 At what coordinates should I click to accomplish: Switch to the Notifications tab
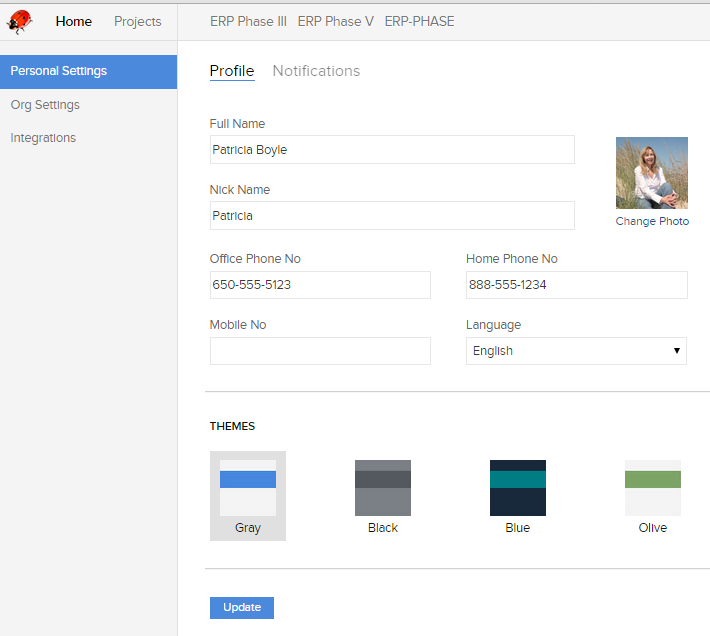click(x=316, y=71)
